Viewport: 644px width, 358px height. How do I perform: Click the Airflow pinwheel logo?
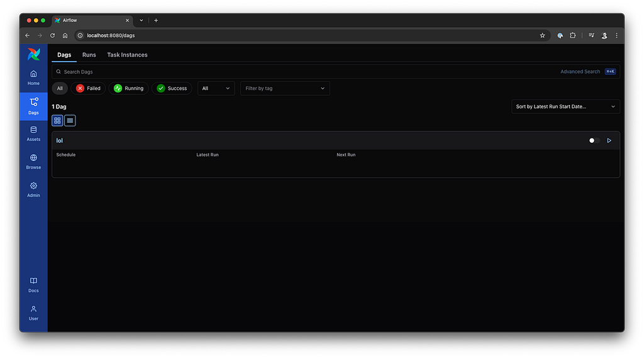tap(34, 54)
